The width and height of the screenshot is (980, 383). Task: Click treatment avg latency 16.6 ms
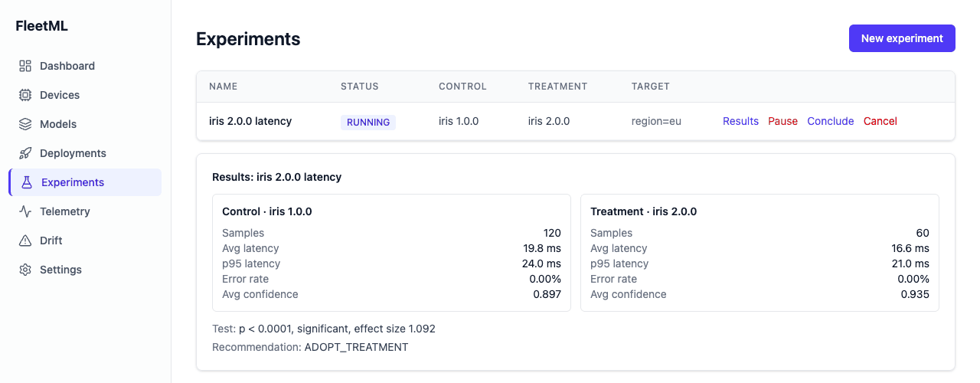910,248
